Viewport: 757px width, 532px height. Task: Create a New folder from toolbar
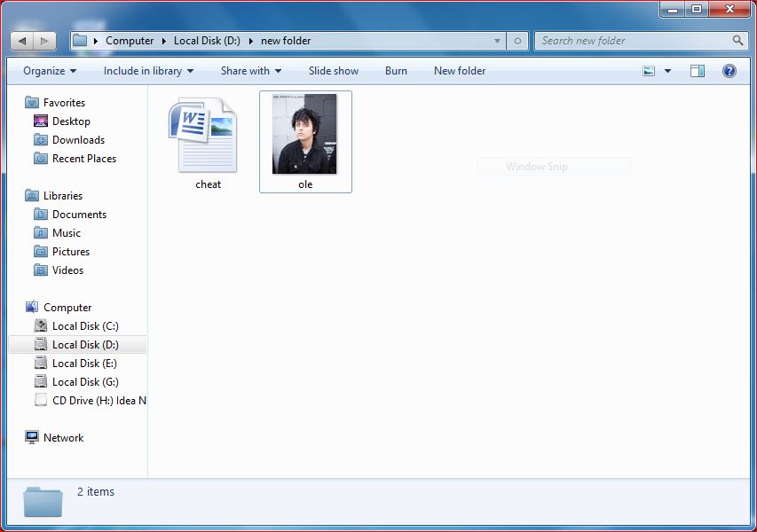(x=460, y=72)
